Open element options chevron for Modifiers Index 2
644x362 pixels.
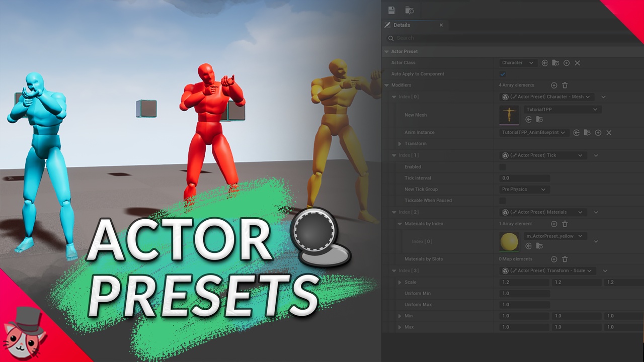[x=596, y=212]
